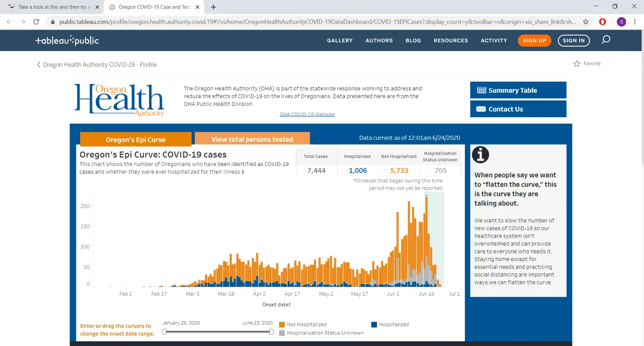Open the search magnifier icon
The image size is (644, 346).
coord(606,39)
